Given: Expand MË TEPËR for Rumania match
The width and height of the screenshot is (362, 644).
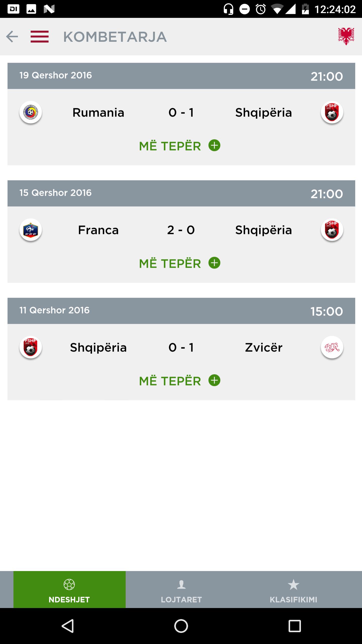Looking at the screenshot, I should [x=179, y=146].
